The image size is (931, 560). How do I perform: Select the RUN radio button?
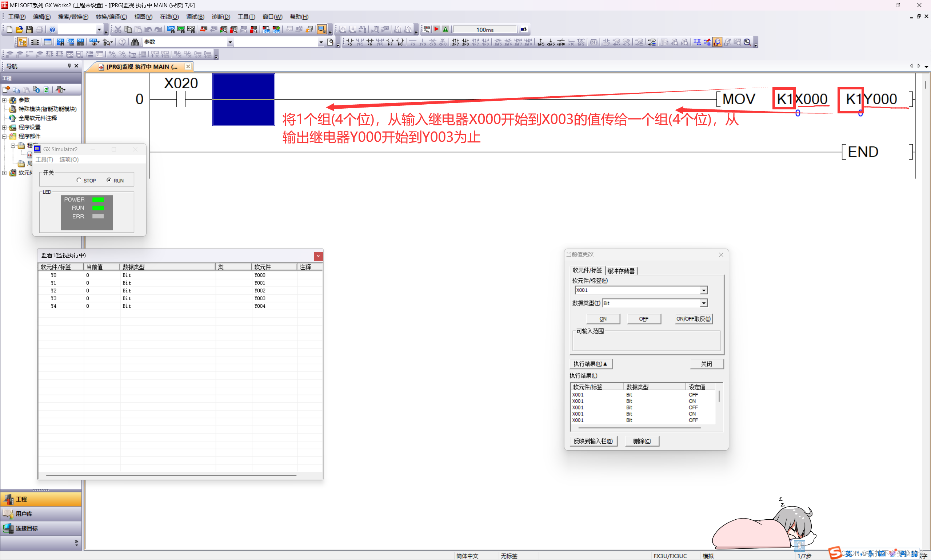click(109, 180)
